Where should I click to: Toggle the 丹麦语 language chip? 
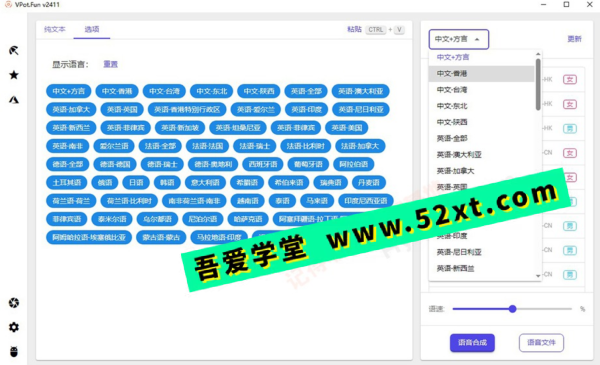tap(369, 182)
